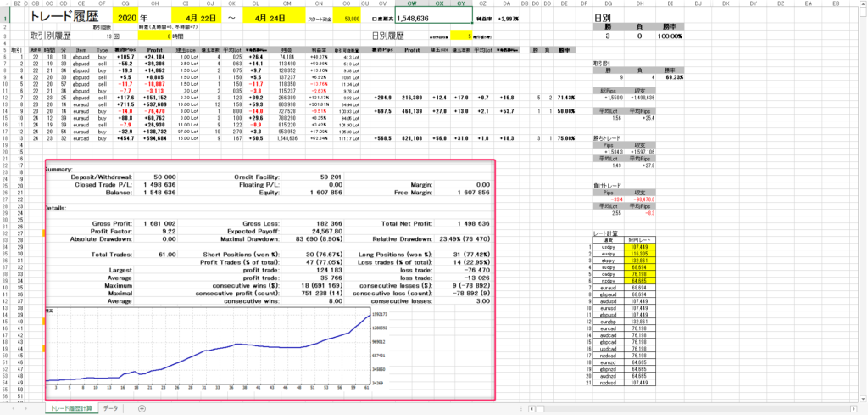Select column header DG

point(609,4)
